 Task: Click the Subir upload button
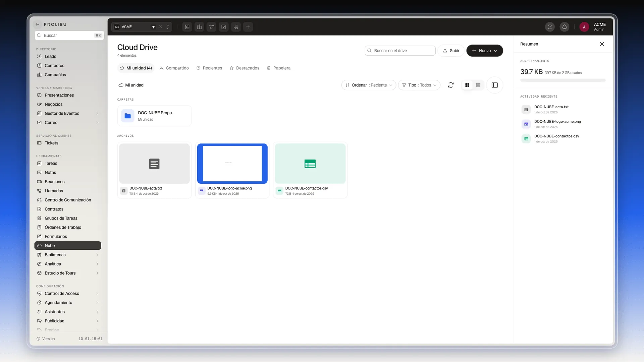451,51
